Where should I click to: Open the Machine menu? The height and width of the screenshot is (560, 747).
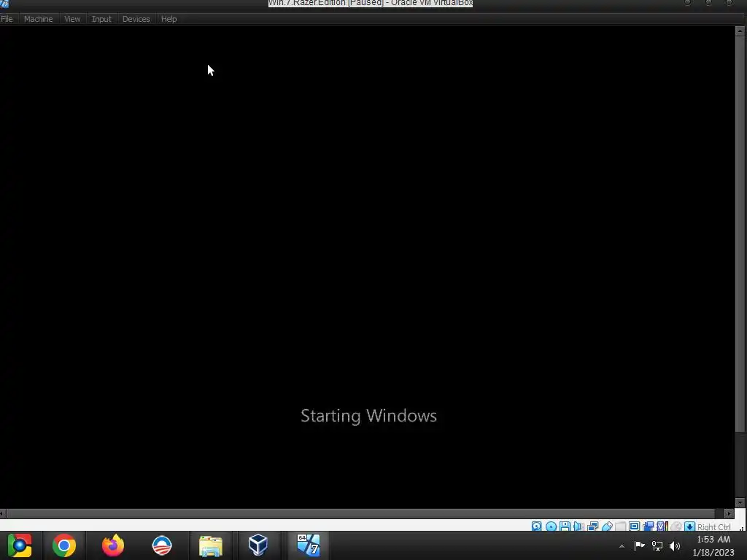point(38,19)
